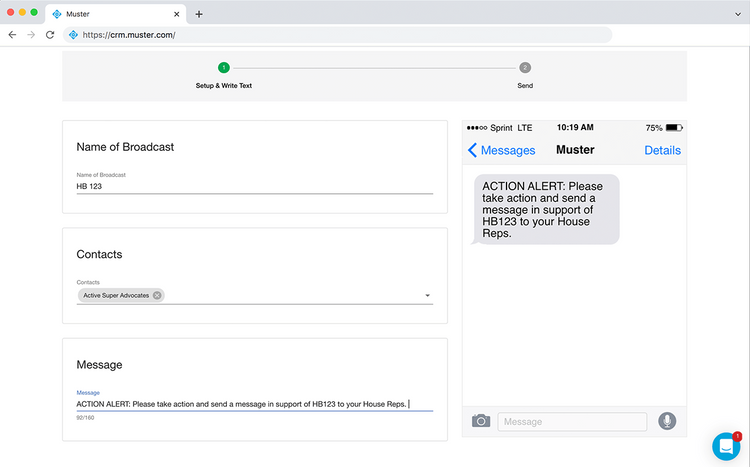750x467 pixels.
Task: Click the Muster site icon in address bar
Action: pyautogui.click(x=73, y=35)
